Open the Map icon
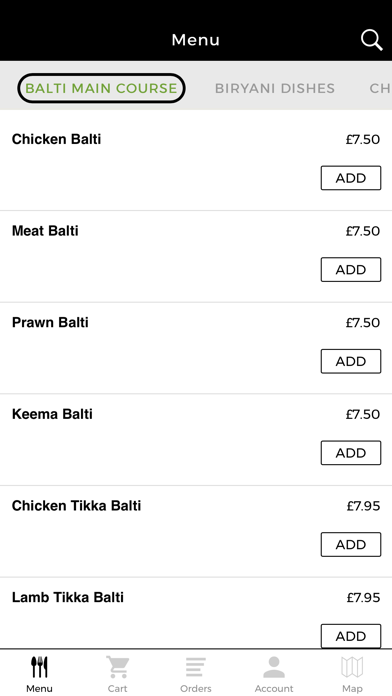The width and height of the screenshot is (392, 696). coord(352,667)
